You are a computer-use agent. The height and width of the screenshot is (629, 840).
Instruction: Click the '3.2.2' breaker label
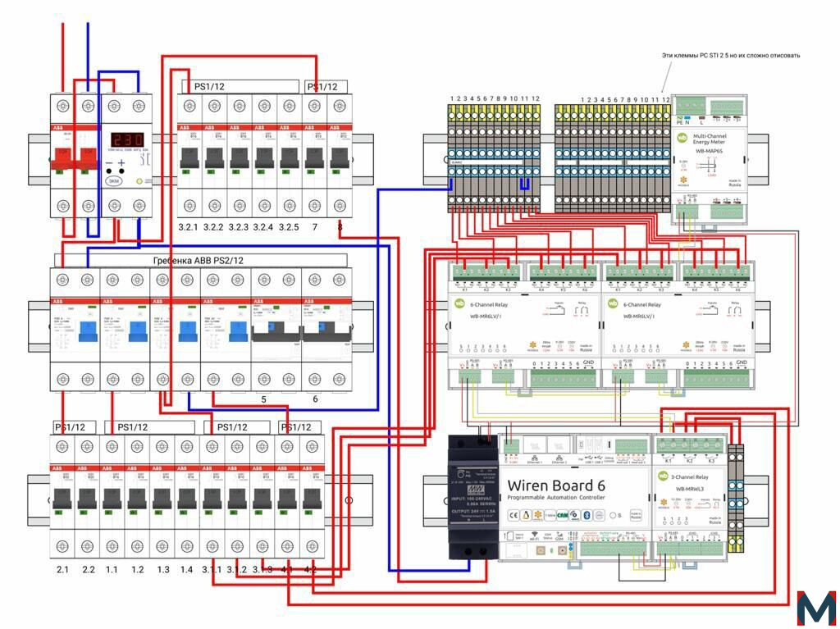point(214,227)
